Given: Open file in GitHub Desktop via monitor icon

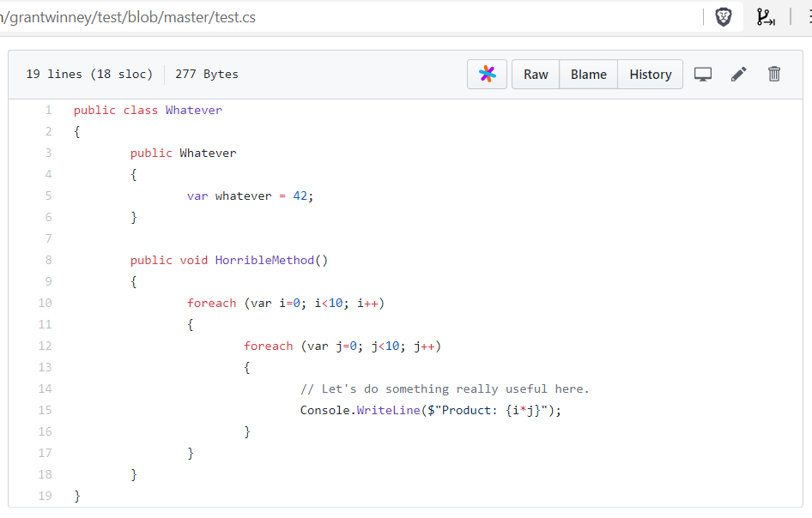Looking at the screenshot, I should 703,75.
